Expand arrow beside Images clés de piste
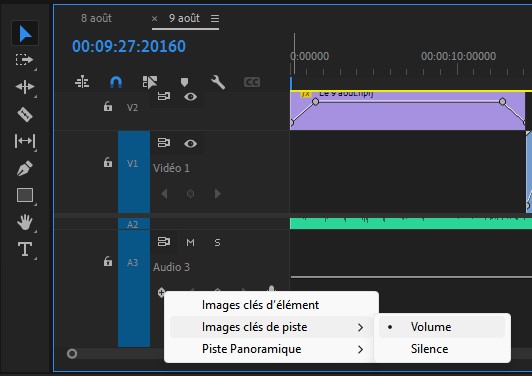532x376 pixels. [360, 327]
